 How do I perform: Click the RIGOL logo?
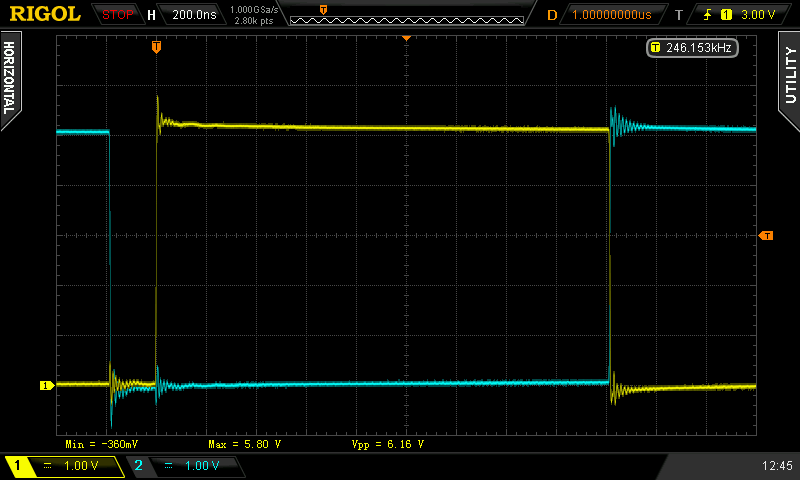(45, 14)
